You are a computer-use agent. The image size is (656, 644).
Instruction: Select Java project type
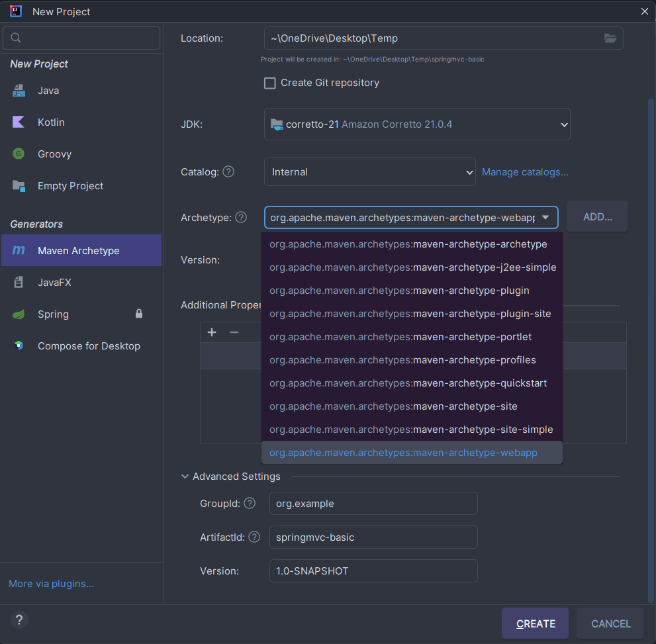pos(81,90)
